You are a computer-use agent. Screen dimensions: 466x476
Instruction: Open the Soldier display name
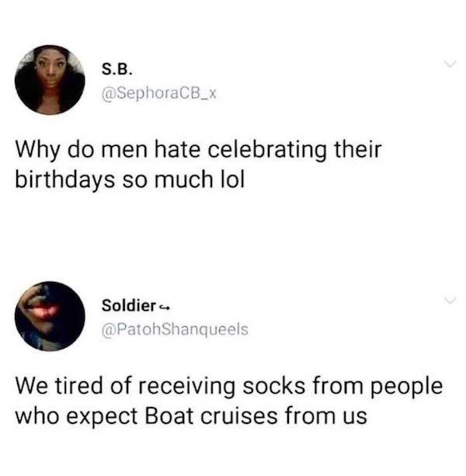(x=129, y=305)
